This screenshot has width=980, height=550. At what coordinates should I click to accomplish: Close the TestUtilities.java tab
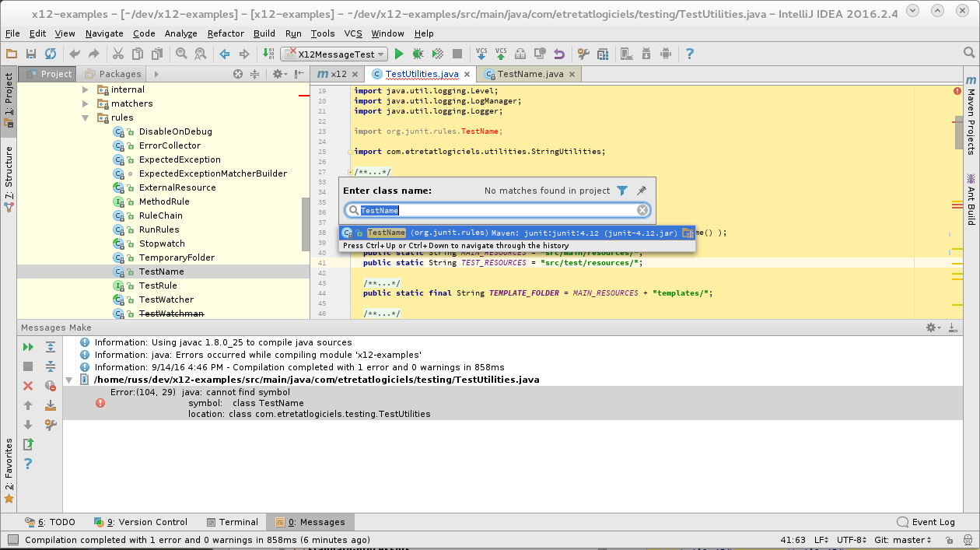tap(467, 75)
